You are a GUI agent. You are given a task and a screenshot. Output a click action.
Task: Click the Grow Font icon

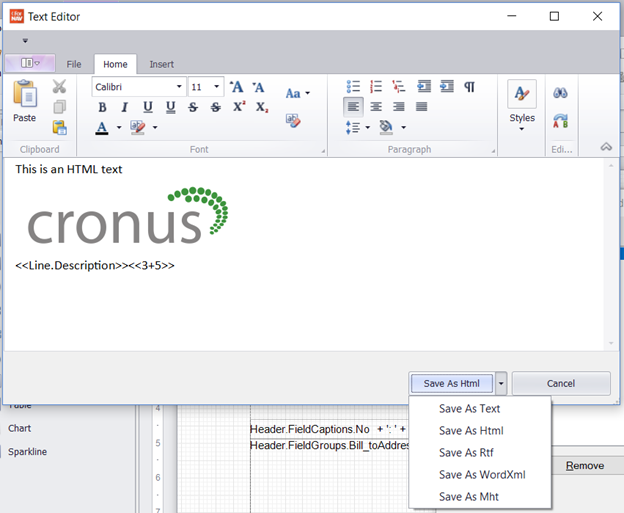pyautogui.click(x=236, y=87)
